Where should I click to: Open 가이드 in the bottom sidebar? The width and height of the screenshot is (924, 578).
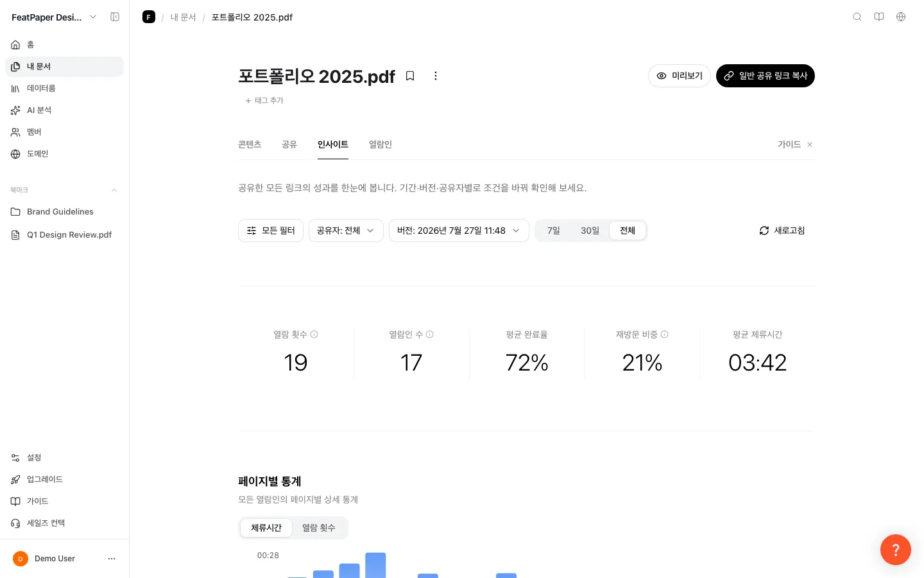pyautogui.click(x=64, y=502)
